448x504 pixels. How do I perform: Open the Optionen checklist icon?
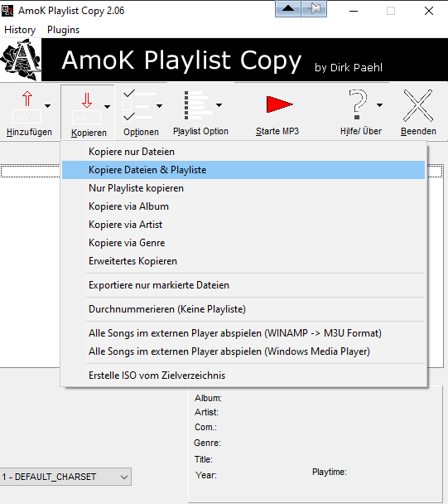pos(138,105)
